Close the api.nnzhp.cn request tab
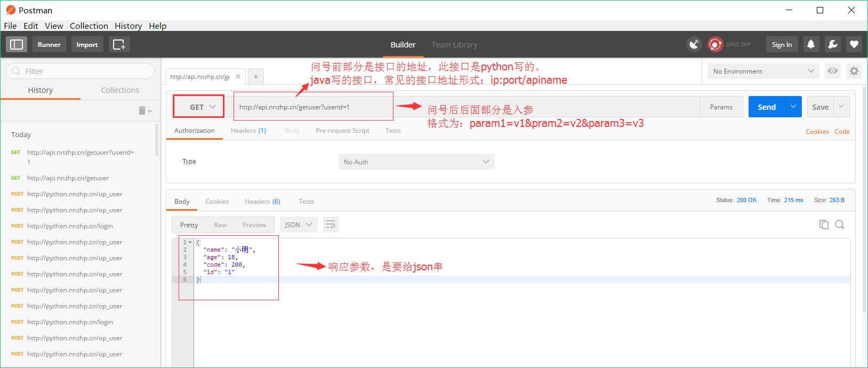The image size is (868, 368). tap(238, 76)
